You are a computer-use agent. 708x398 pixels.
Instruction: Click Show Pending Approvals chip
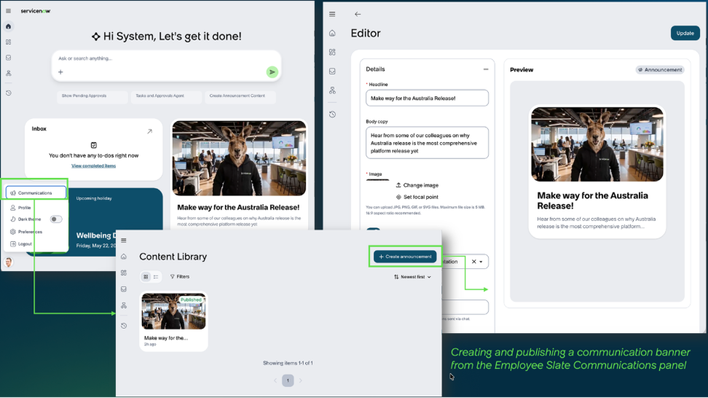92,96
